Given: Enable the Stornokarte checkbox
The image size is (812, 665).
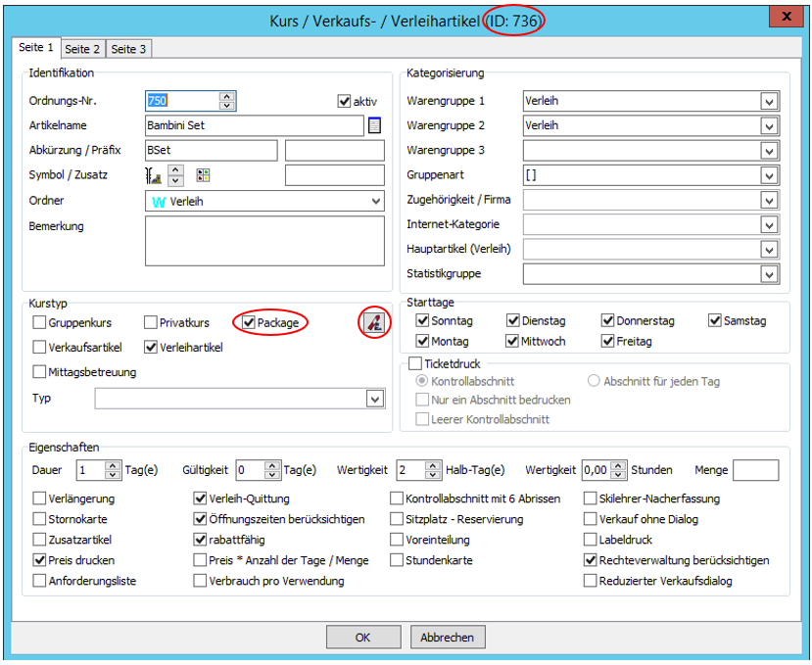Looking at the screenshot, I should click(39, 519).
